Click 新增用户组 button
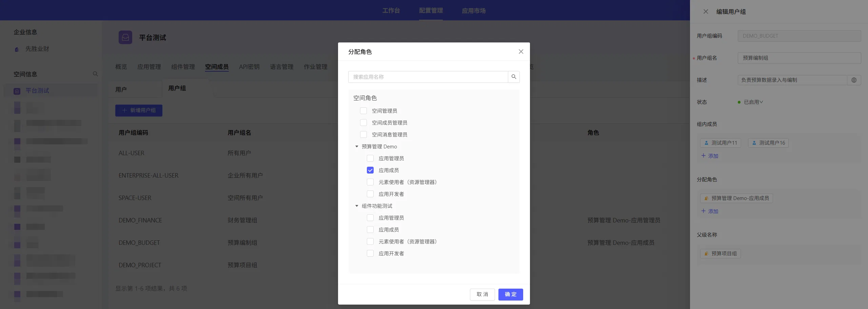The image size is (868, 309). (139, 110)
